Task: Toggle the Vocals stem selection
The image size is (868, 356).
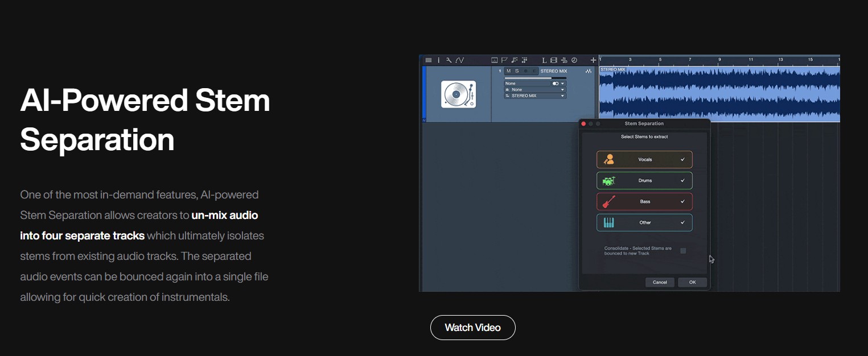Action: (x=644, y=160)
